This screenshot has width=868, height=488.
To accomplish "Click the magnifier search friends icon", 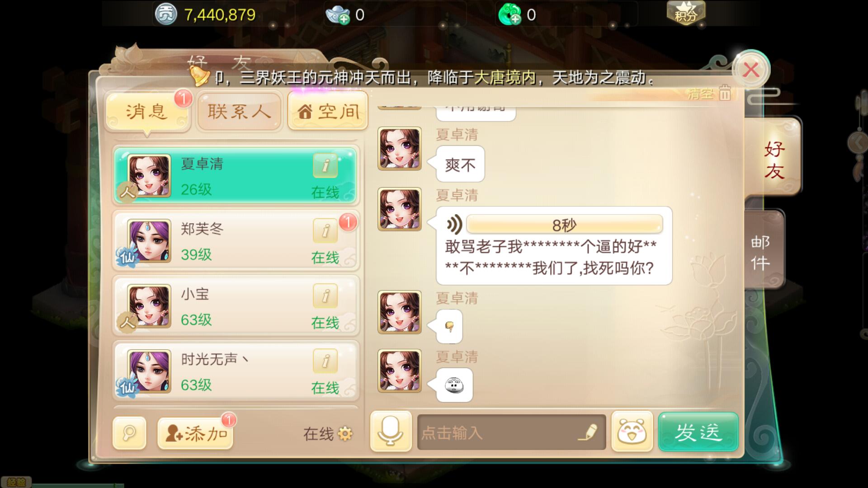I will click(129, 433).
